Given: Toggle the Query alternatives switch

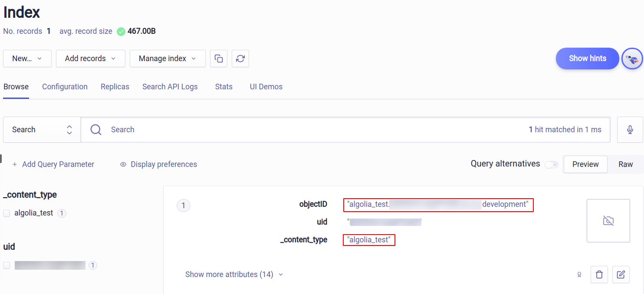Looking at the screenshot, I should click(552, 164).
